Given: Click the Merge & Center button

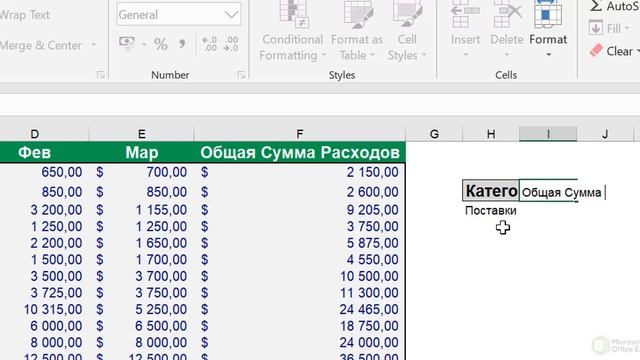Looking at the screenshot, I should (x=41, y=45).
